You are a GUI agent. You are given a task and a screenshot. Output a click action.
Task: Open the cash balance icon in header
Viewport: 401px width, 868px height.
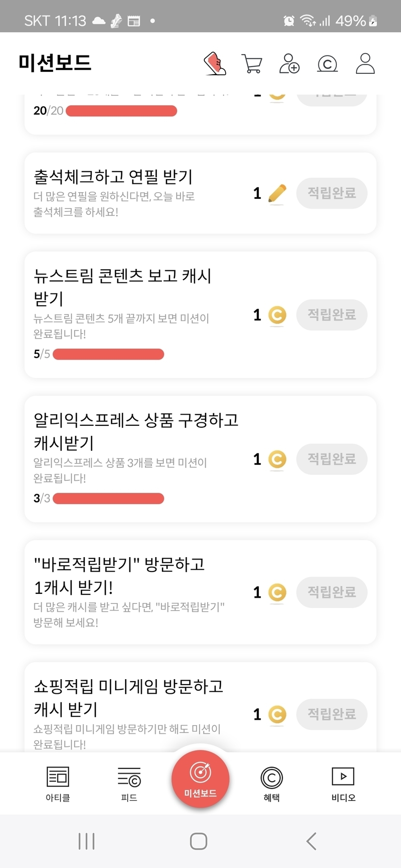[x=327, y=64]
